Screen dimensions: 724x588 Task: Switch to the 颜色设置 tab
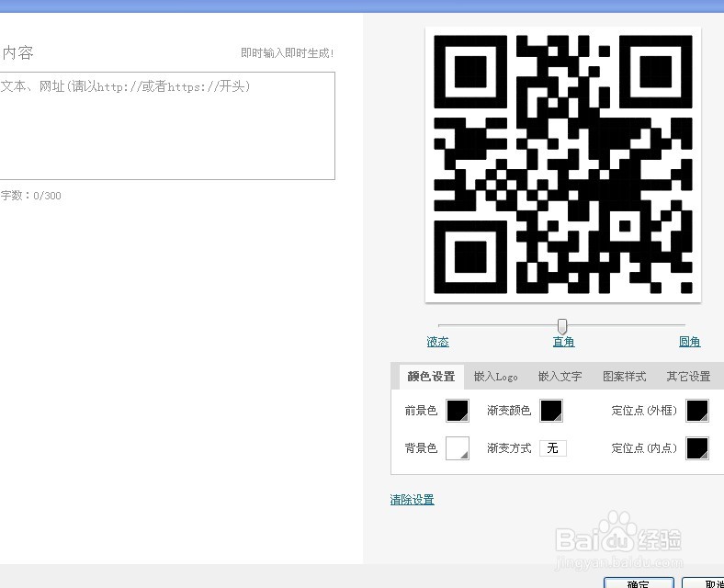431,377
